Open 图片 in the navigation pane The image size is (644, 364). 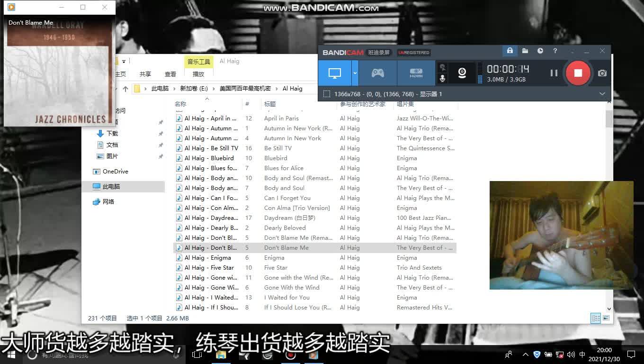click(x=112, y=156)
